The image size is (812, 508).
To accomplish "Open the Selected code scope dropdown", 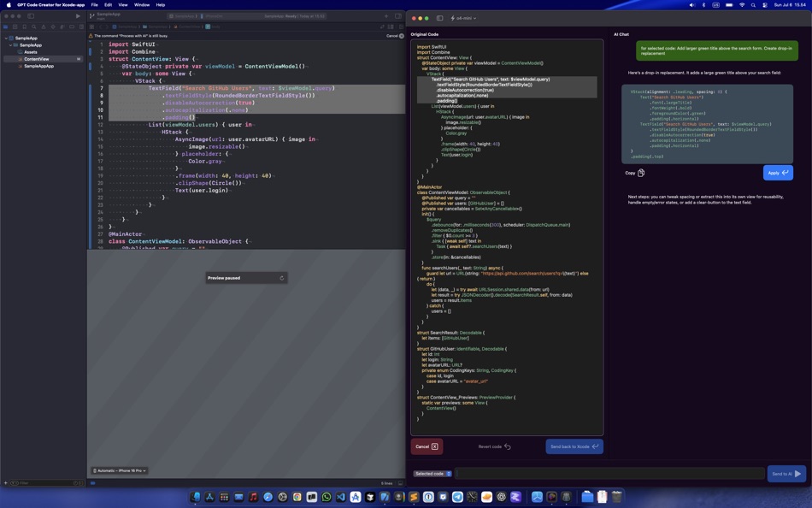I will click(x=432, y=473).
